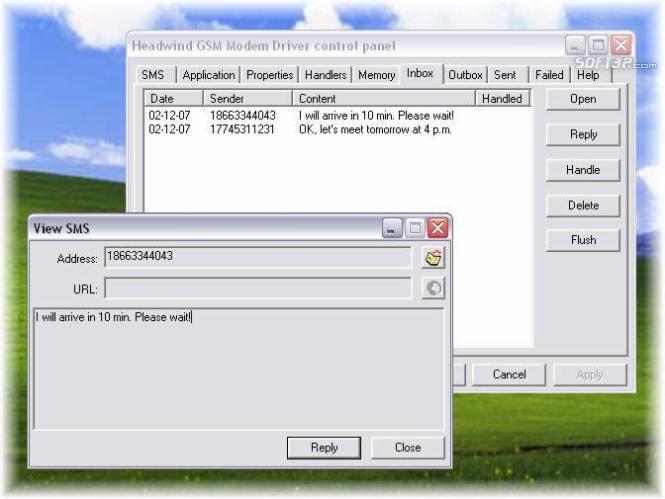Click the Delete button

tap(583, 206)
